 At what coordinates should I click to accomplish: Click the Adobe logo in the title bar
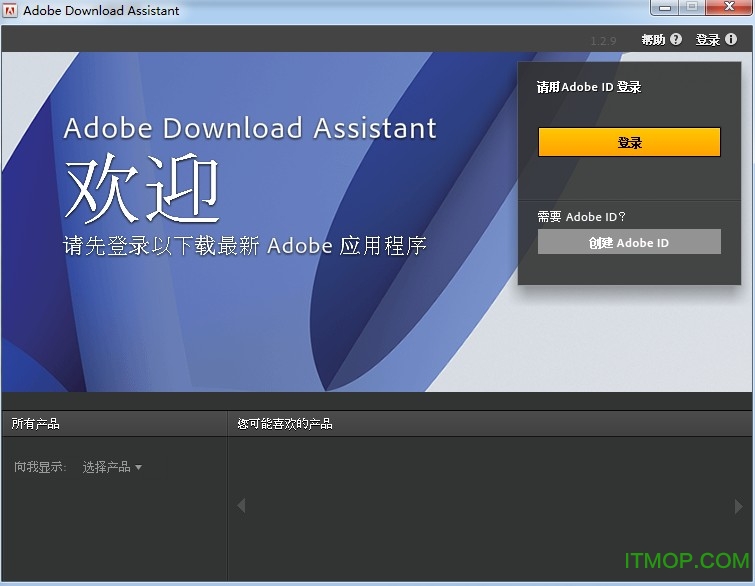pos(11,11)
